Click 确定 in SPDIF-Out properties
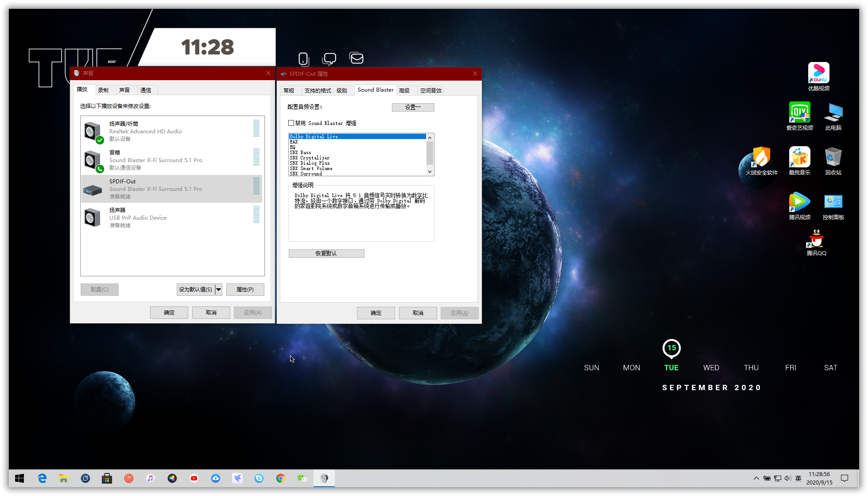Screen dimensions: 868x496 pos(376,313)
